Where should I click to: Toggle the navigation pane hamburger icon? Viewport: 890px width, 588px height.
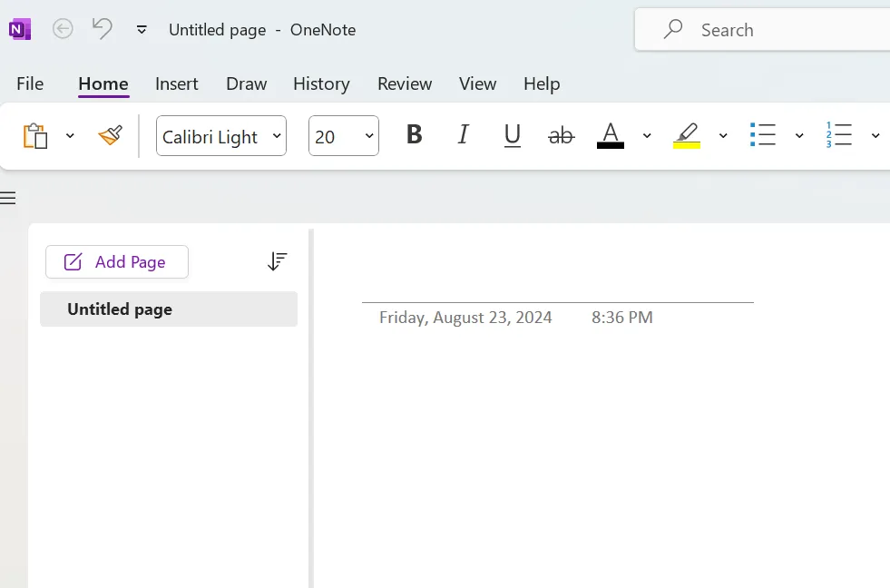click(x=8, y=198)
